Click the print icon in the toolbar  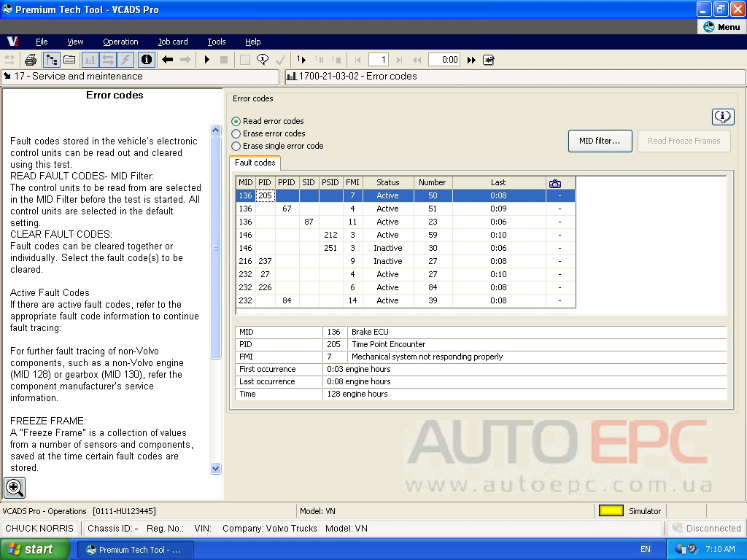[31, 60]
